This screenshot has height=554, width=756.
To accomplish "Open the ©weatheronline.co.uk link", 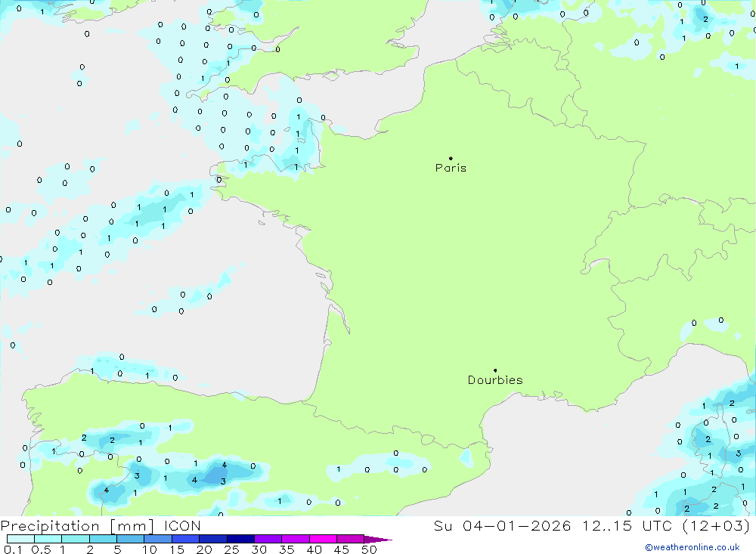I will [692, 547].
